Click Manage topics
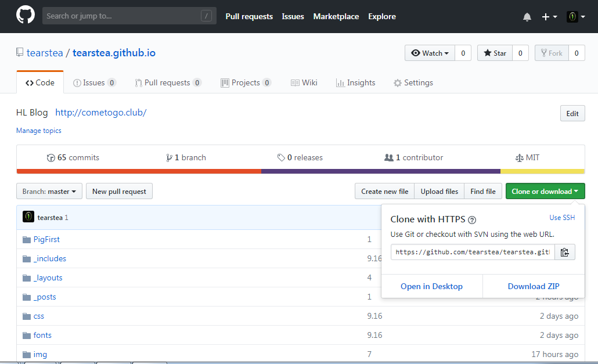Screen dimensions: 598x364 (x=38, y=131)
